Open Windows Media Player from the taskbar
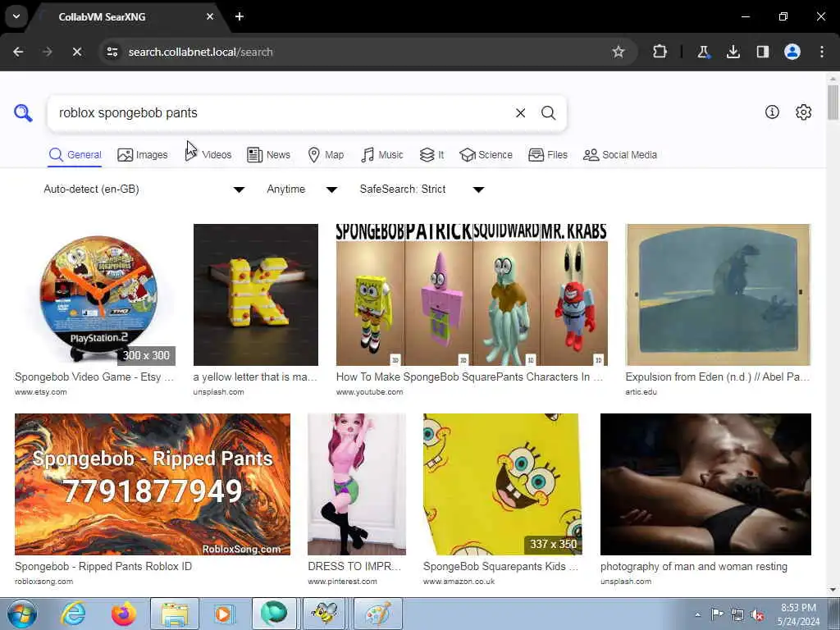Viewport: 840px width, 630px height. tap(223, 614)
